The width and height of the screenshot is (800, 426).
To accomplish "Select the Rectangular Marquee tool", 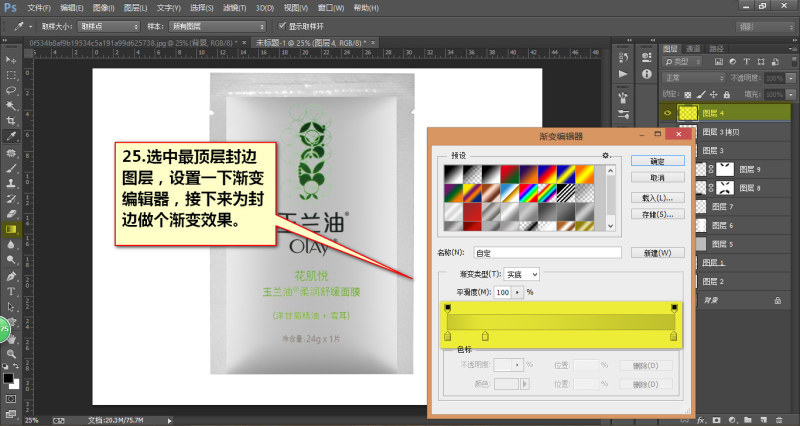I will pos(11,76).
